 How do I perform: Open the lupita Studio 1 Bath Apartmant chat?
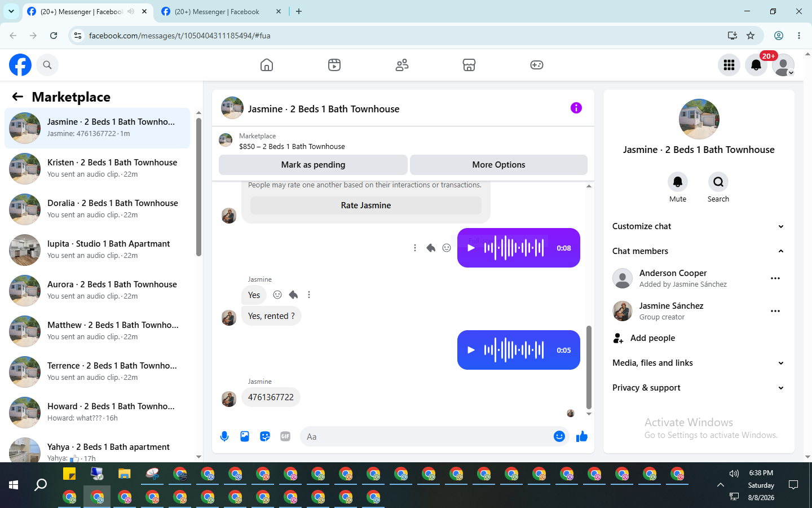point(98,249)
